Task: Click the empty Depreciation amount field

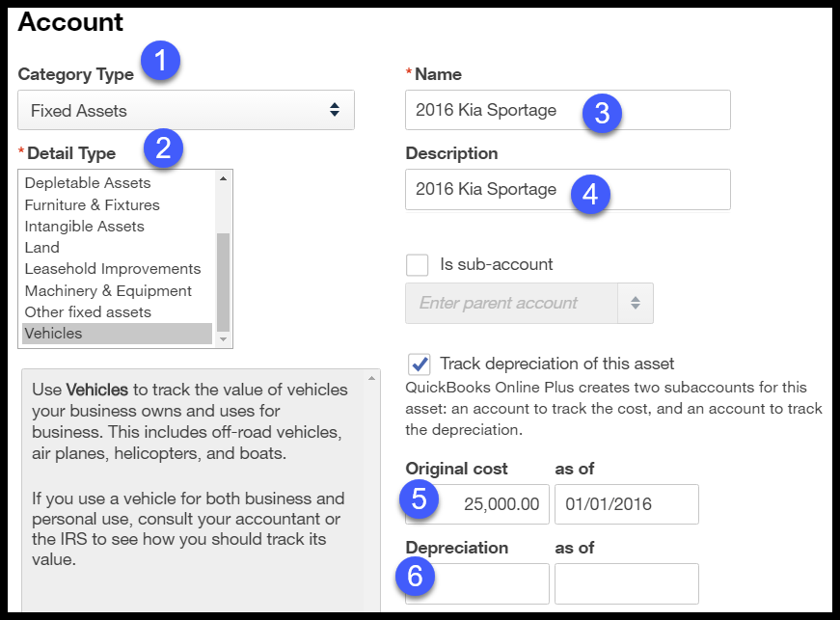Action: [477, 583]
